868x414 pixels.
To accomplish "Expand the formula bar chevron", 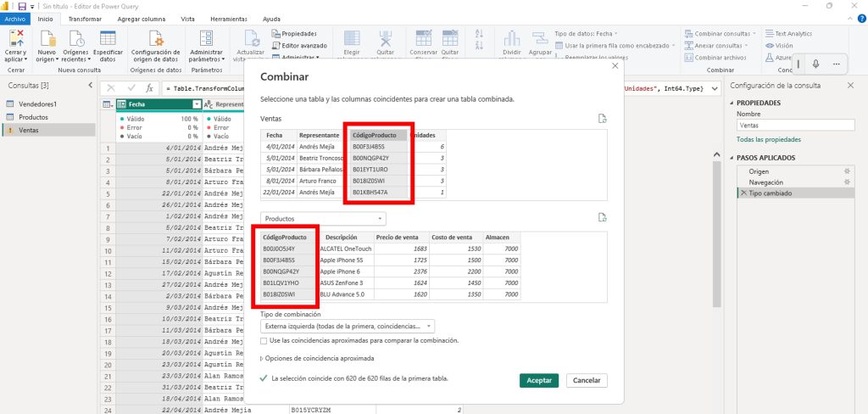I will [x=715, y=87].
